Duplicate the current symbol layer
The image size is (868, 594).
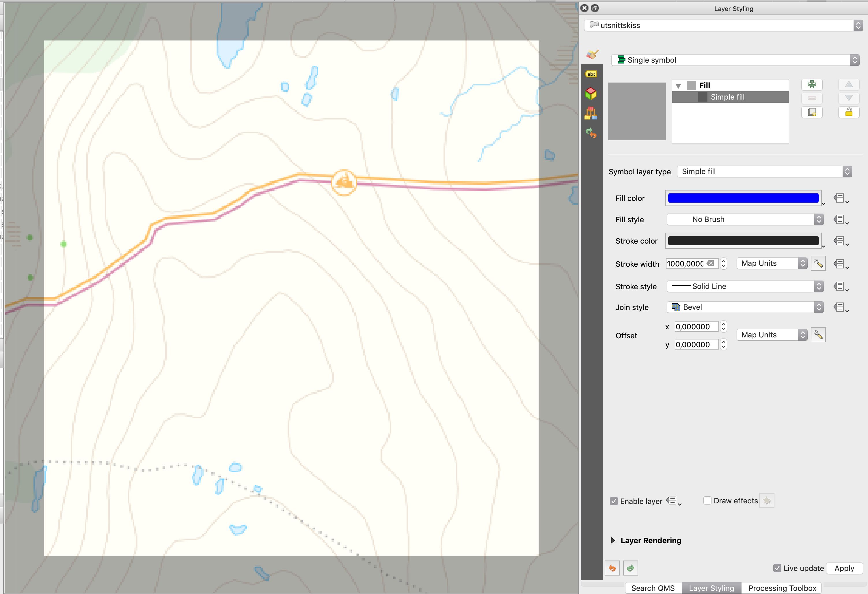812,112
